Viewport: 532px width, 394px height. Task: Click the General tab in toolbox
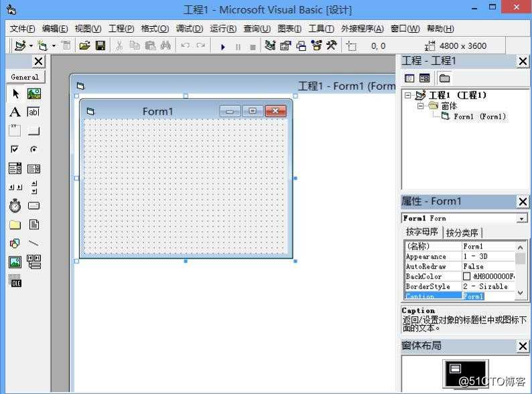click(25, 77)
